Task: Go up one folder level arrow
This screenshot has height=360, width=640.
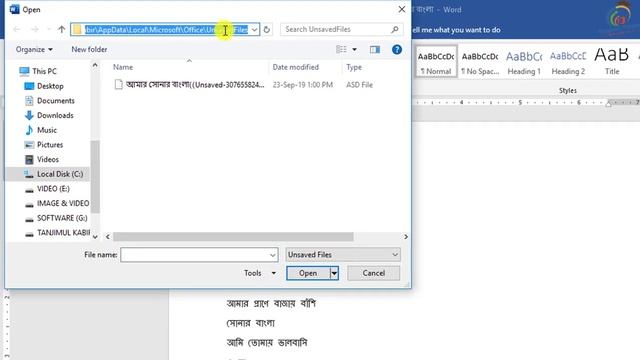Action: (62, 29)
